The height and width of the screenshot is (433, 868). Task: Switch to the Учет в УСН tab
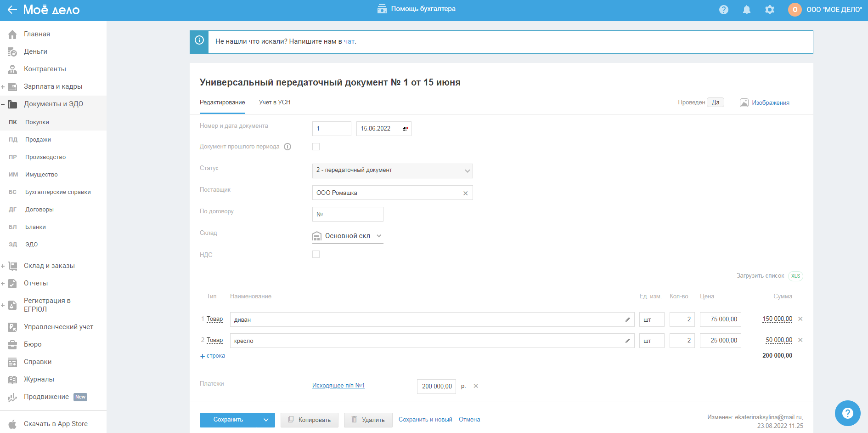click(274, 103)
